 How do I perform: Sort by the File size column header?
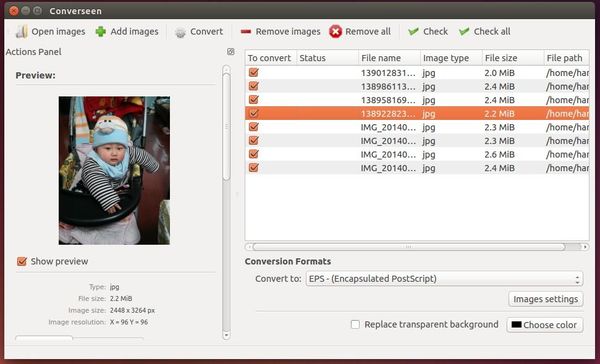coord(513,58)
